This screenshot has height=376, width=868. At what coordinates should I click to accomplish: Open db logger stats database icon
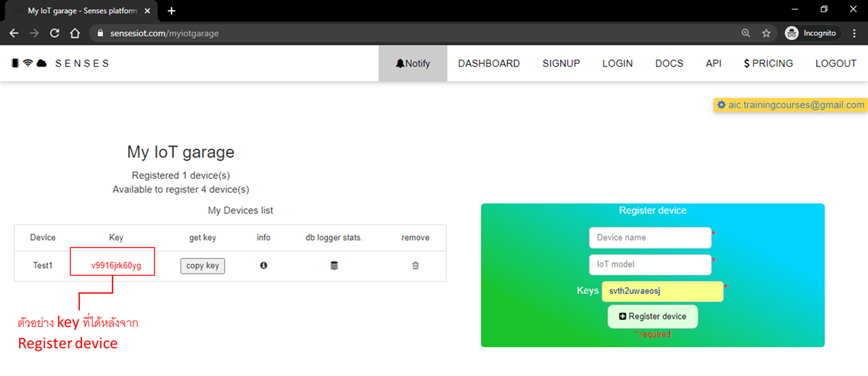(334, 265)
